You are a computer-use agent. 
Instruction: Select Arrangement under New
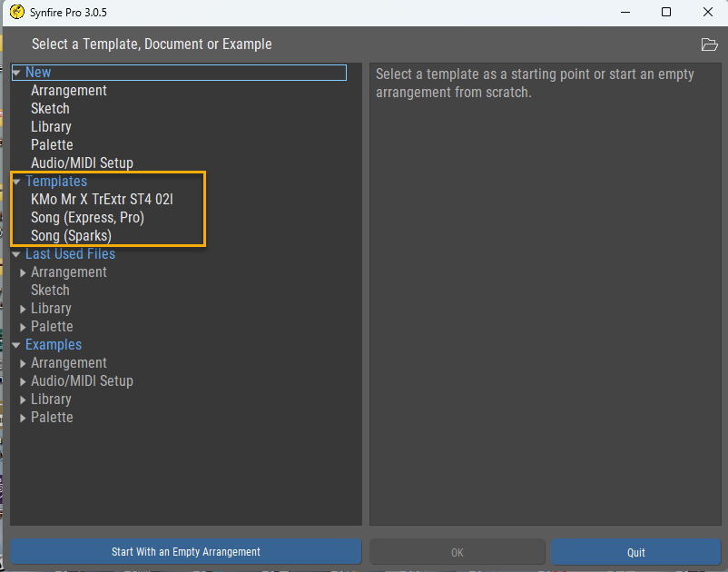tap(69, 91)
